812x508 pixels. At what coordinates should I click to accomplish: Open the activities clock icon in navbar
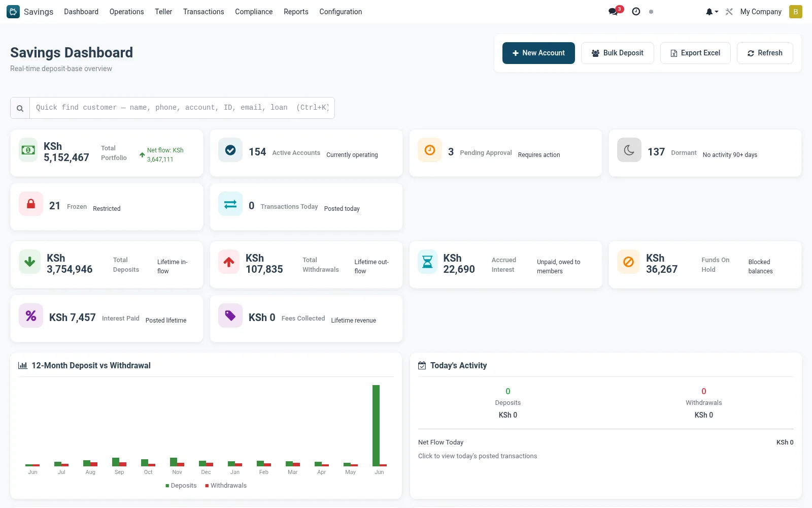636,11
